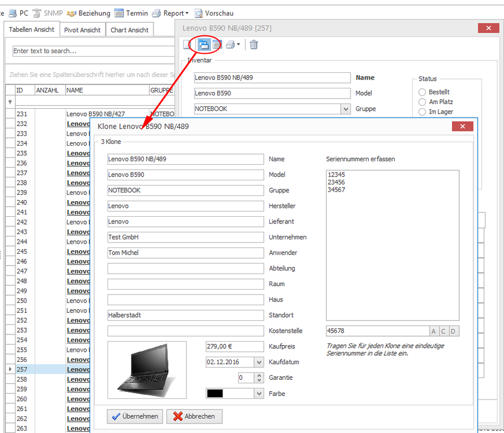Click the empty Kostenstelle field
This screenshot has height=433, width=504.
186,331
